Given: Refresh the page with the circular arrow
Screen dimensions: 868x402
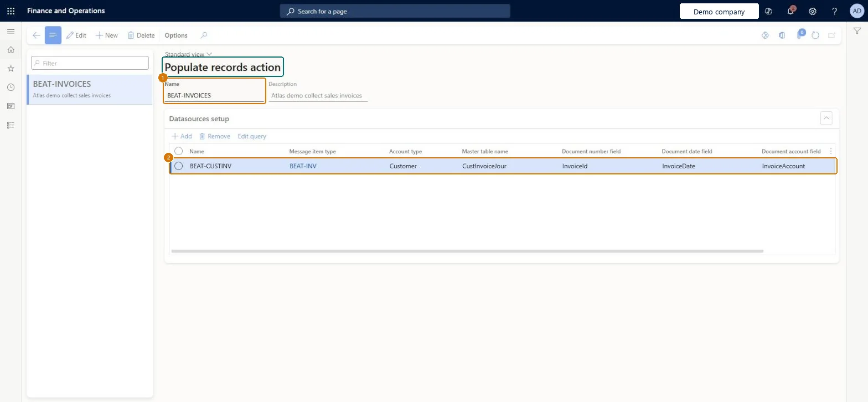Looking at the screenshot, I should coord(815,35).
